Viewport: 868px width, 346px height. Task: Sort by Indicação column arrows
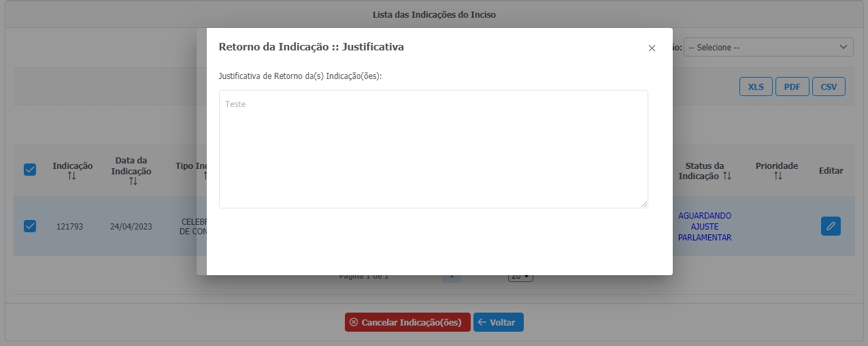click(x=72, y=176)
